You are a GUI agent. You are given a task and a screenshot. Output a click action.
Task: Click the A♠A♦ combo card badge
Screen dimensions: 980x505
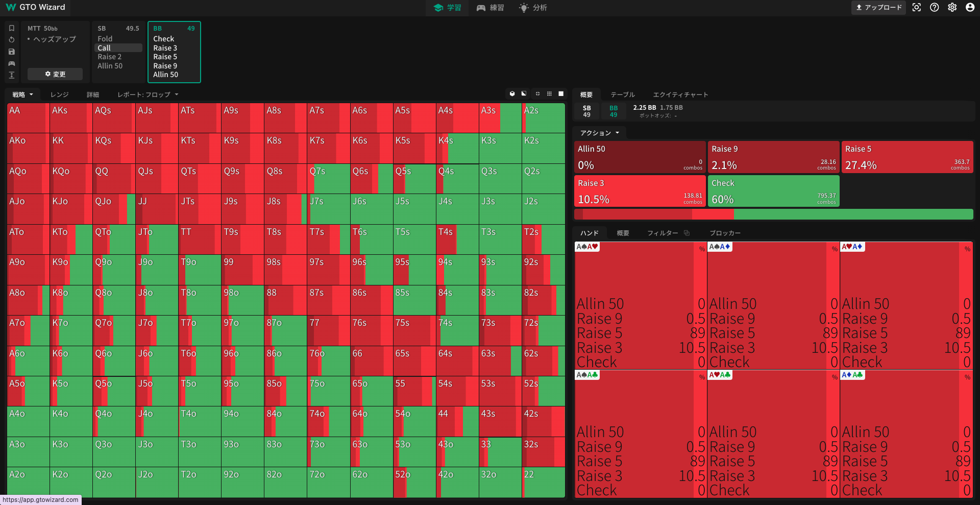tap(720, 247)
